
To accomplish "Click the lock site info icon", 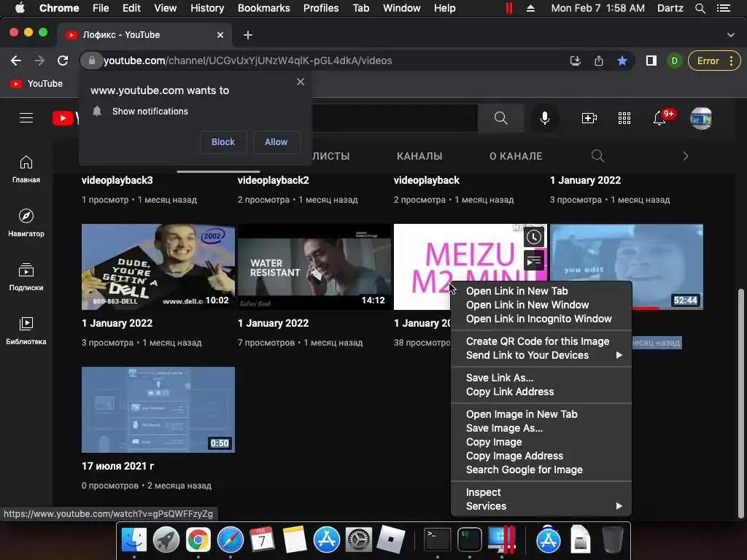I will click(91, 61).
